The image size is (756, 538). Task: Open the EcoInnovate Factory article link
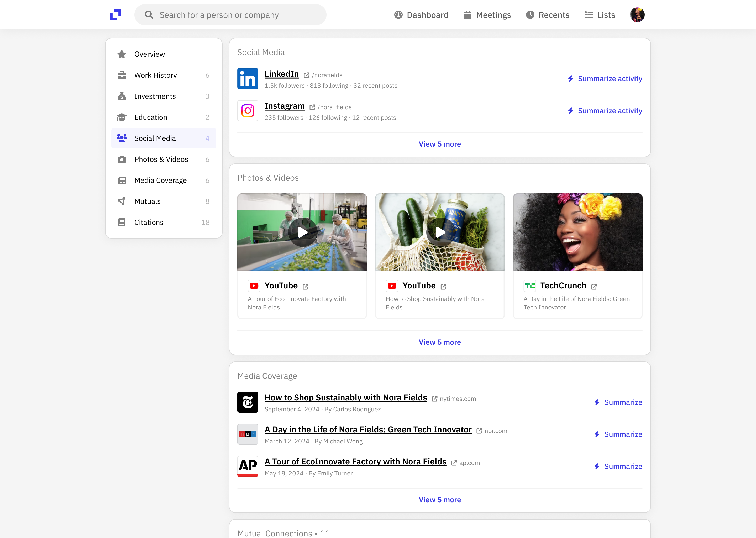355,462
